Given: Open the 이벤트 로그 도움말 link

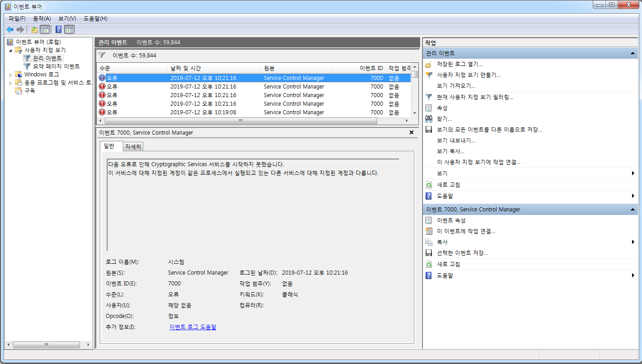Looking at the screenshot, I should (193, 327).
